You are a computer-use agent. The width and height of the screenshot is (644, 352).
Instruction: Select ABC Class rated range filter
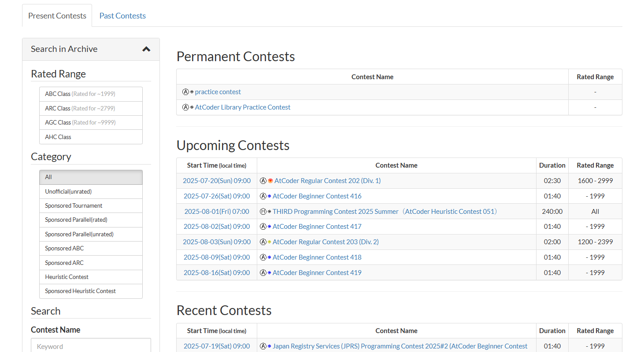[91, 94]
